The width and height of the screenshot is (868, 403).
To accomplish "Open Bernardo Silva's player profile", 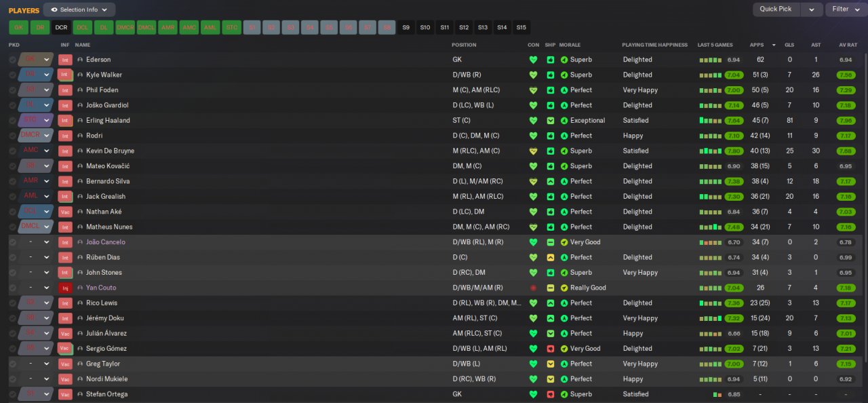I will pos(109,181).
